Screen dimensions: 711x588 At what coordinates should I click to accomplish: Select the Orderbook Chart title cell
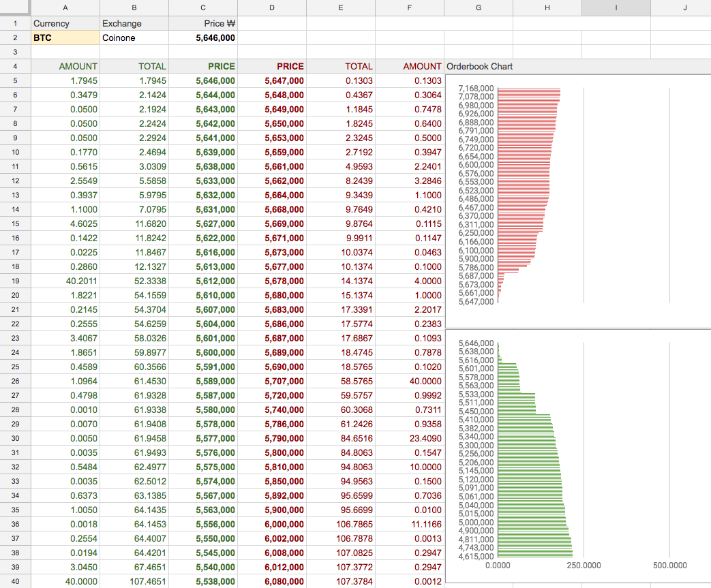(479, 66)
